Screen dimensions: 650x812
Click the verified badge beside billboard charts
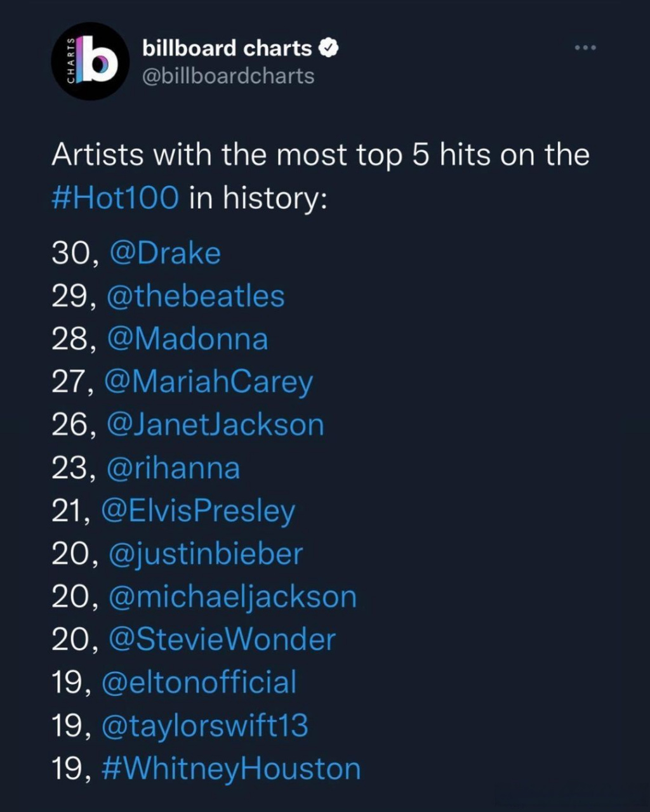pyautogui.click(x=329, y=48)
